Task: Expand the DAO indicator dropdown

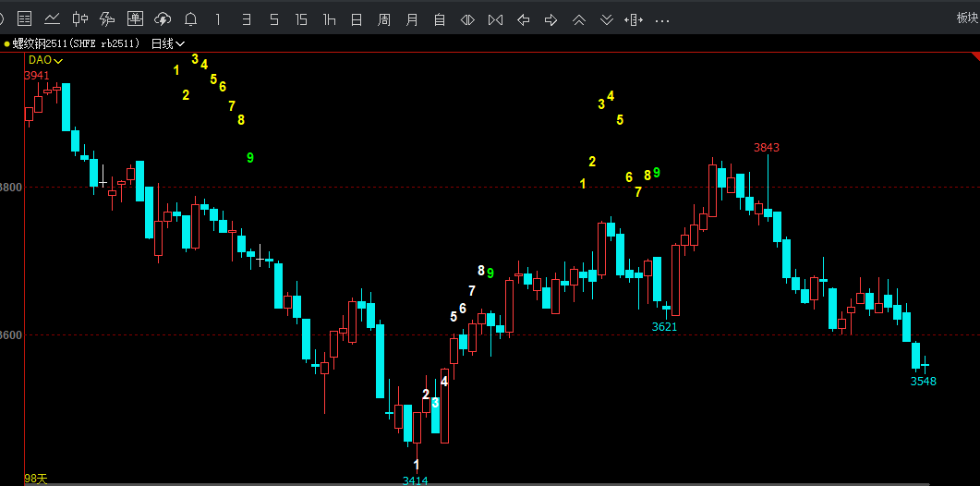Action: (x=45, y=61)
